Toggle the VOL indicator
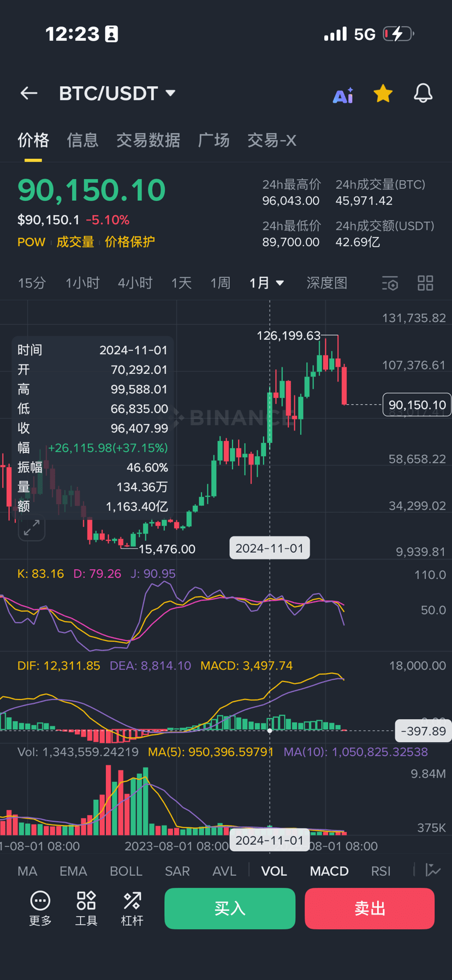 pyautogui.click(x=274, y=871)
